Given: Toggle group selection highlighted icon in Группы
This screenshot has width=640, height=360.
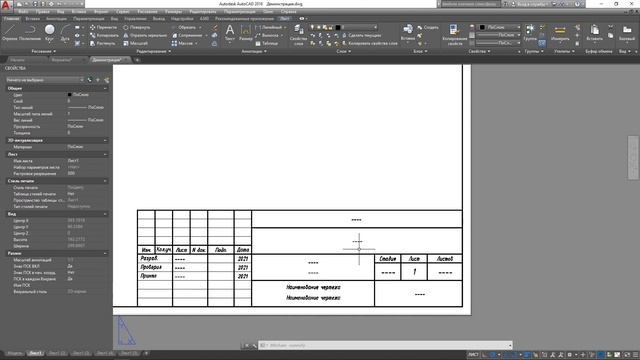Looking at the screenshot, I should 542,43.
